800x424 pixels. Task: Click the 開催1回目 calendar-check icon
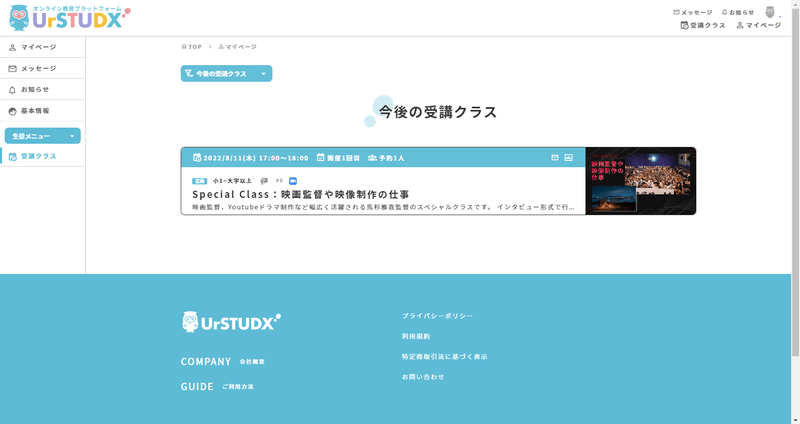pyautogui.click(x=320, y=158)
